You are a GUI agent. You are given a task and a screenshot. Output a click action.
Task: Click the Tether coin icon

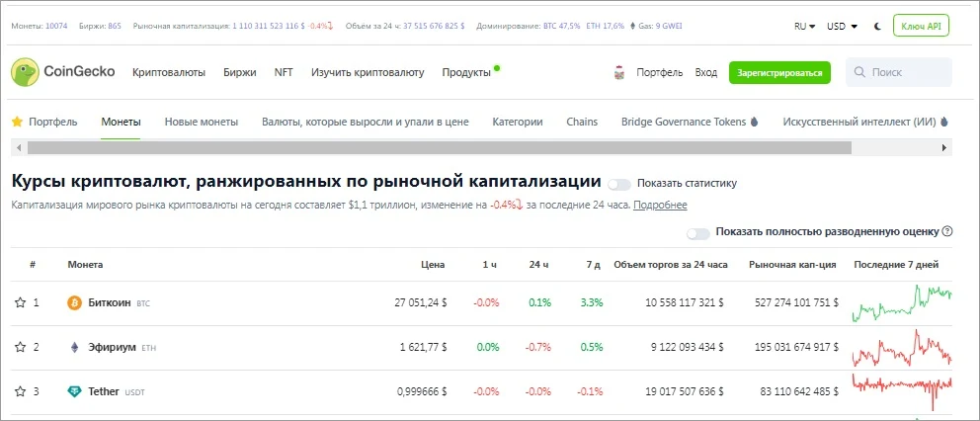coord(74,391)
